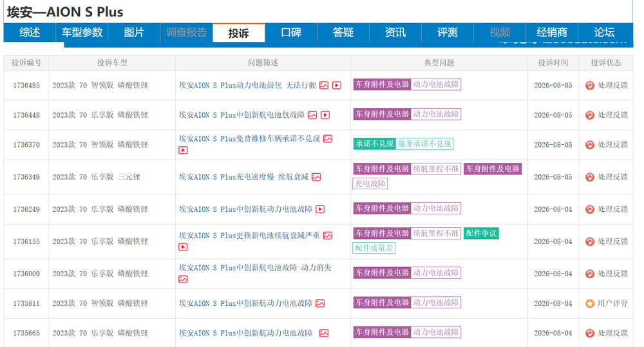Switch to the 论坛 tab
Screen dimensions: 644x347
point(604,32)
